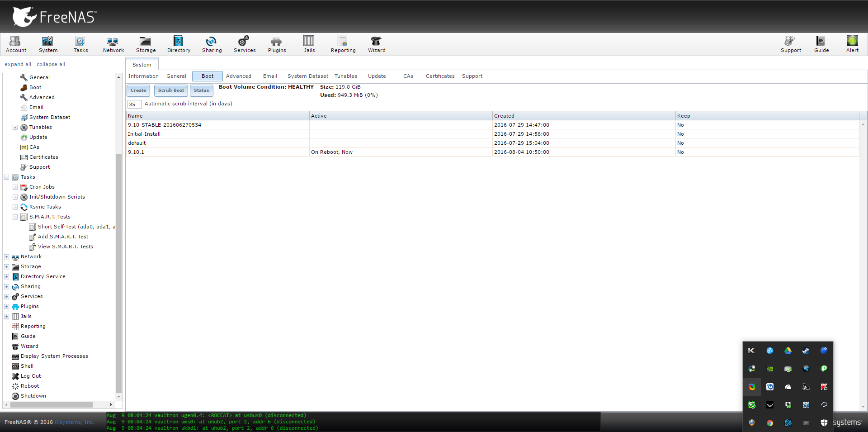Image resolution: width=868 pixels, height=432 pixels.
Task: Open the iXsystems, Inc. footer link
Action: tap(75, 422)
